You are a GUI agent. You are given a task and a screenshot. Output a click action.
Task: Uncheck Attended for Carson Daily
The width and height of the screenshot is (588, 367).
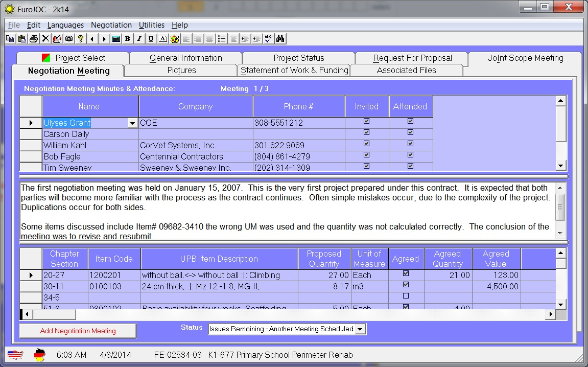tap(410, 132)
